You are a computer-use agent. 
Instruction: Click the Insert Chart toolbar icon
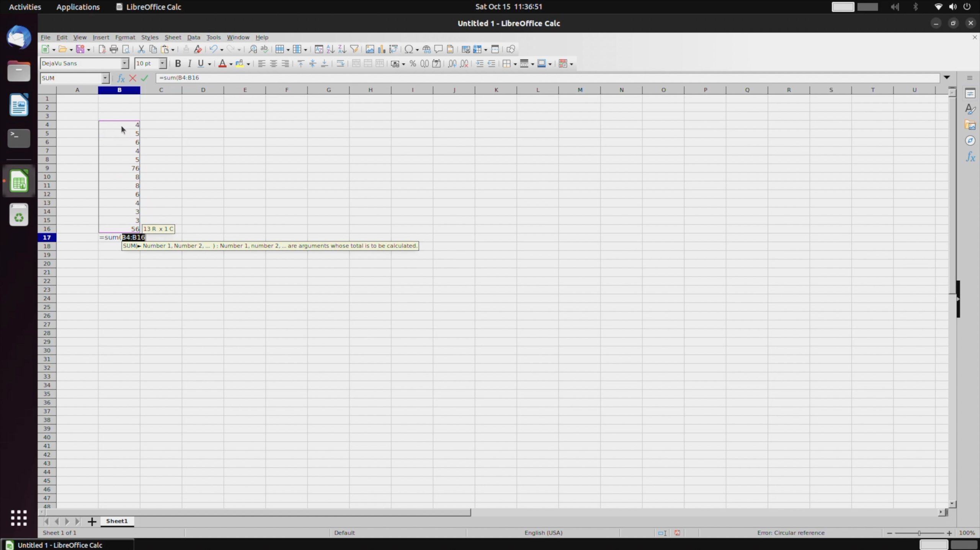click(x=381, y=49)
